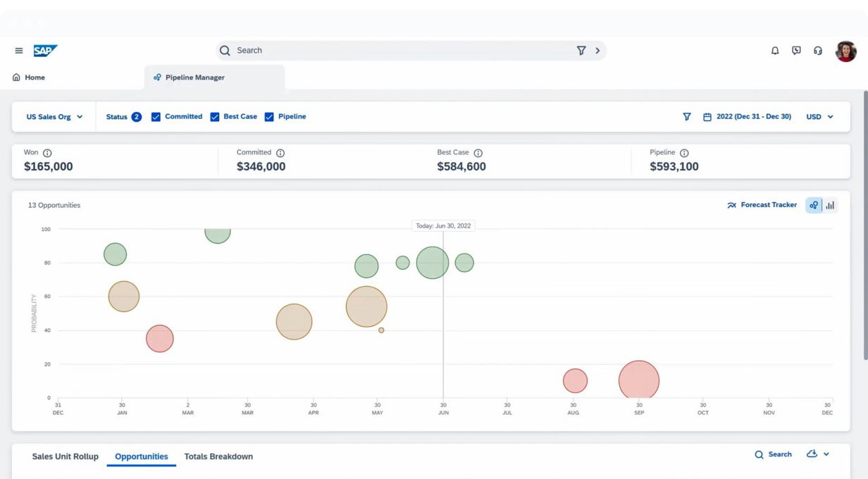Expand the cloud download options dropdown
Image resolution: width=868 pixels, height=479 pixels.
coord(817,454)
